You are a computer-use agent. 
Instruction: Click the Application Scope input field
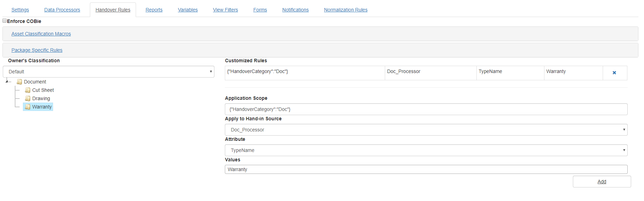click(426, 109)
